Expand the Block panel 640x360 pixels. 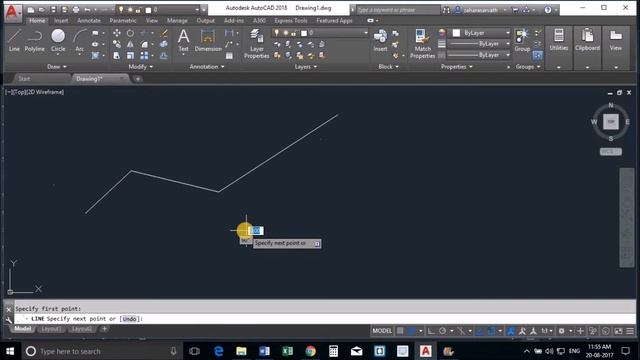tap(389, 67)
